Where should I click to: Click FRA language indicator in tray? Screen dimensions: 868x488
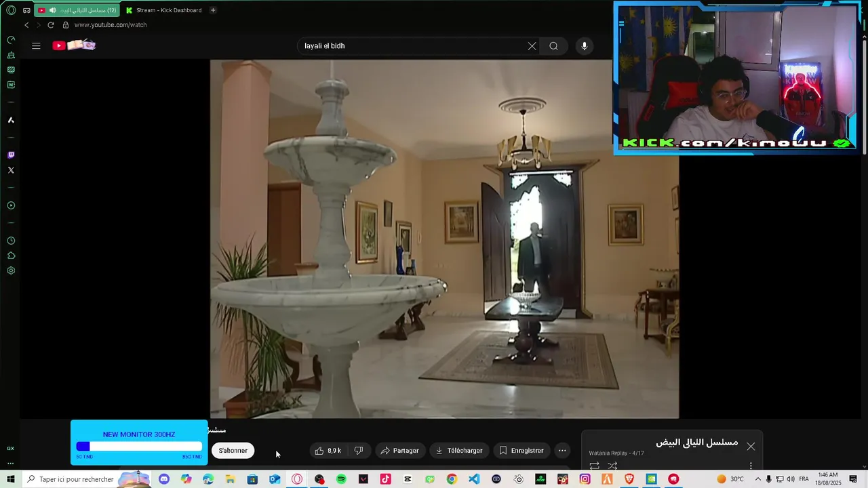pos(804,479)
